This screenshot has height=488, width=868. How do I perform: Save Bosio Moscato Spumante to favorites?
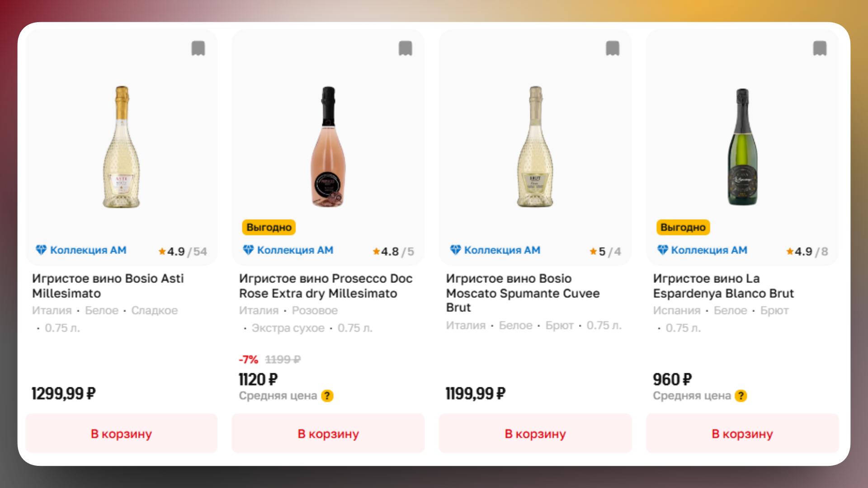(x=612, y=48)
